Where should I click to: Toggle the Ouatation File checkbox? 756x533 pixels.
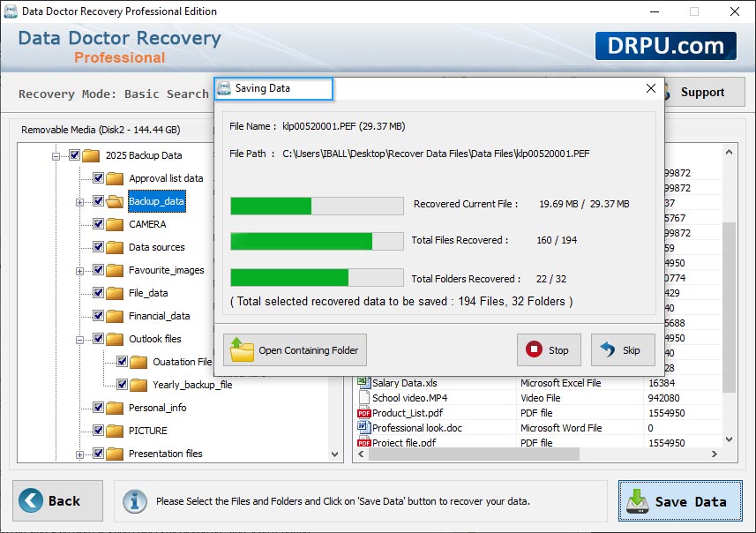pyautogui.click(x=122, y=361)
